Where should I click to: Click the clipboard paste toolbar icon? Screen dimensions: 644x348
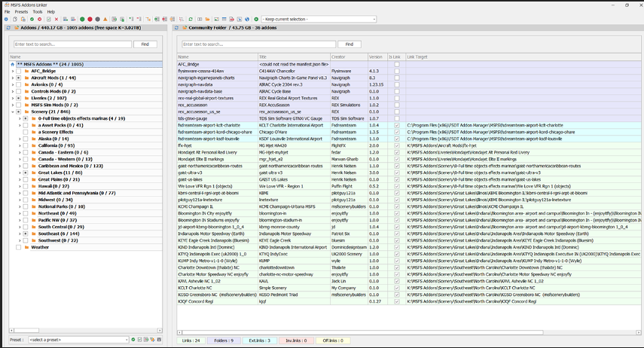click(23, 20)
